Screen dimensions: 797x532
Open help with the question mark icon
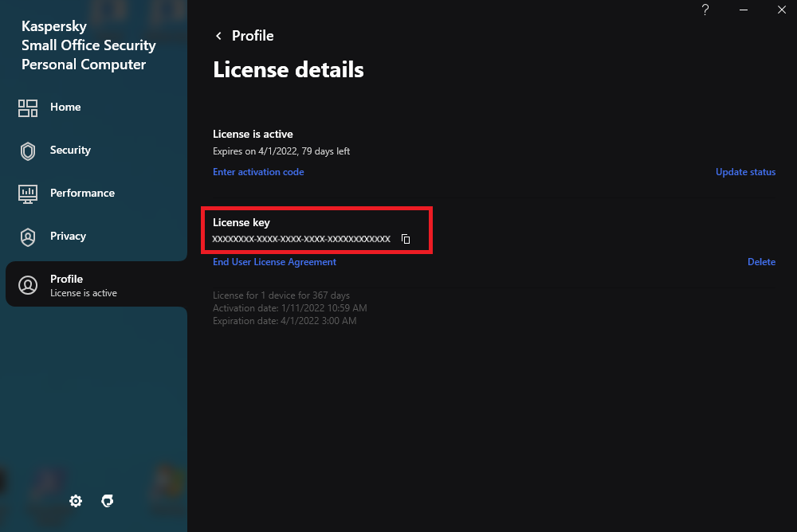pyautogui.click(x=705, y=10)
